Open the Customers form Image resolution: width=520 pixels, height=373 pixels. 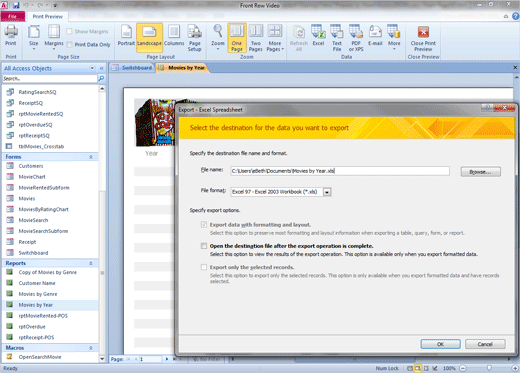(x=31, y=166)
